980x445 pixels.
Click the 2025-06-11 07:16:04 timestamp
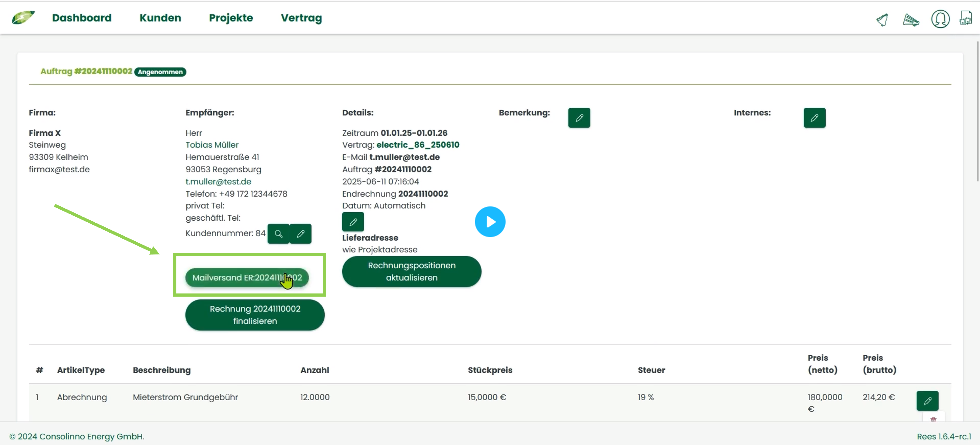(380, 182)
